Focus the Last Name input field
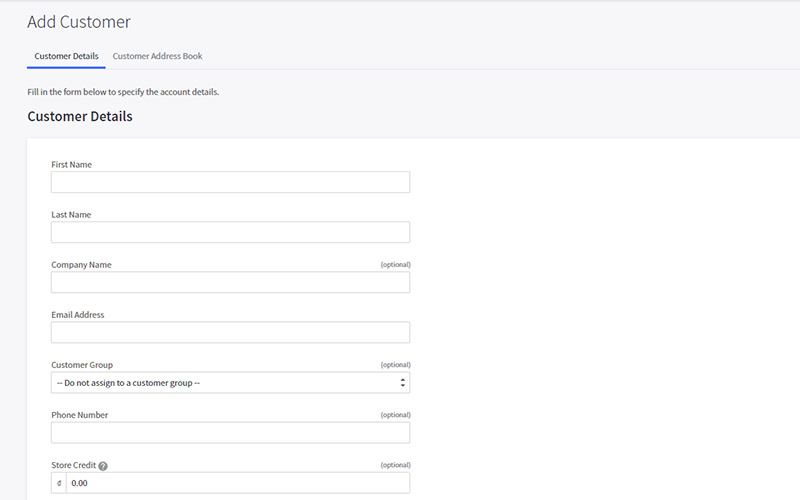Viewport: 800px width, 500px height. click(x=230, y=232)
